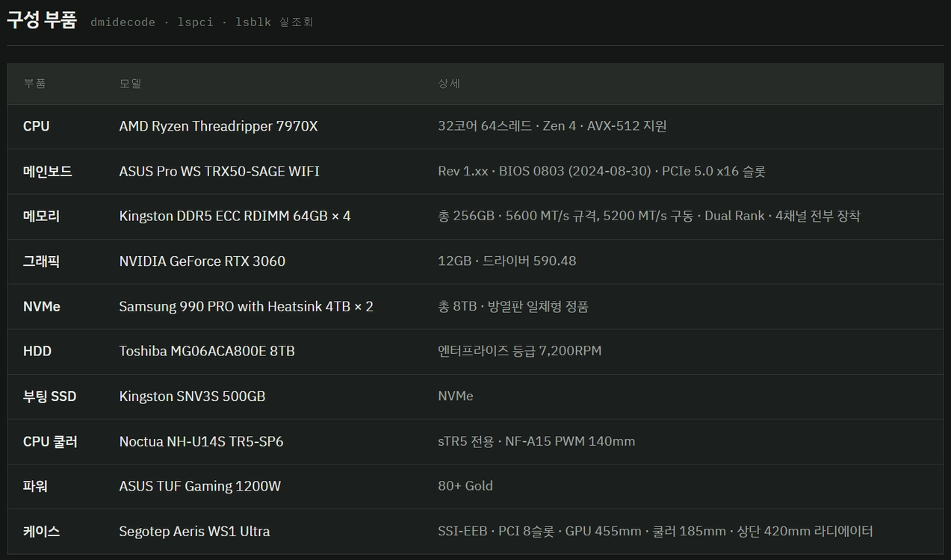Image resolution: width=951 pixels, height=560 pixels.
Task: Select NVIDIA GeForce RTX 3060 cell
Action: click(x=202, y=261)
